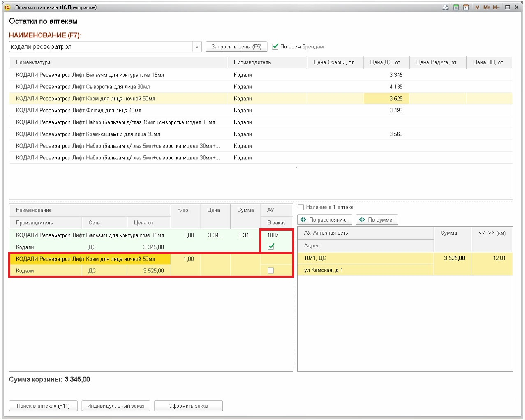525x420 pixels.
Task: Sort pharmacies По расстоянию
Action: tap(324, 220)
